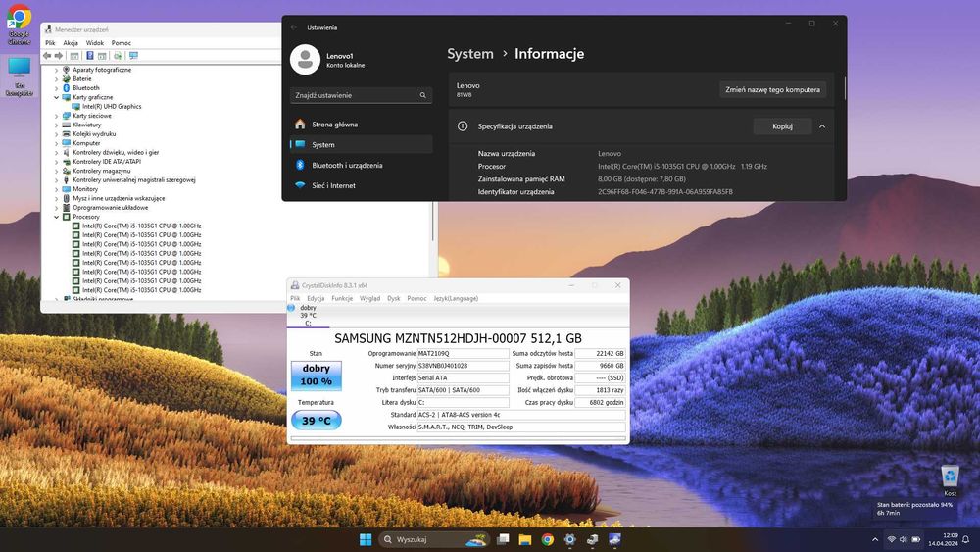The height and width of the screenshot is (552, 980).
Task: Open Sieć i Internet in Settings sidebar
Action: pyautogui.click(x=362, y=185)
